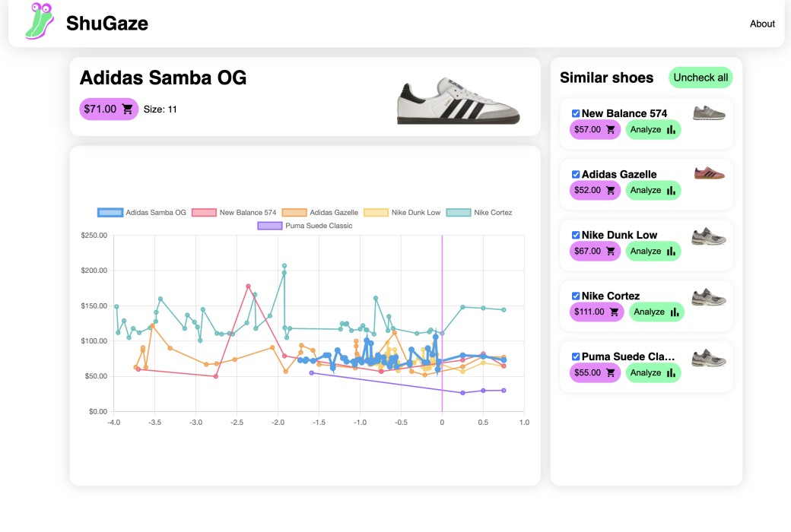The width and height of the screenshot is (791, 532).
Task: Toggle Puma Suede Classic legend entry
Action: (x=270, y=226)
